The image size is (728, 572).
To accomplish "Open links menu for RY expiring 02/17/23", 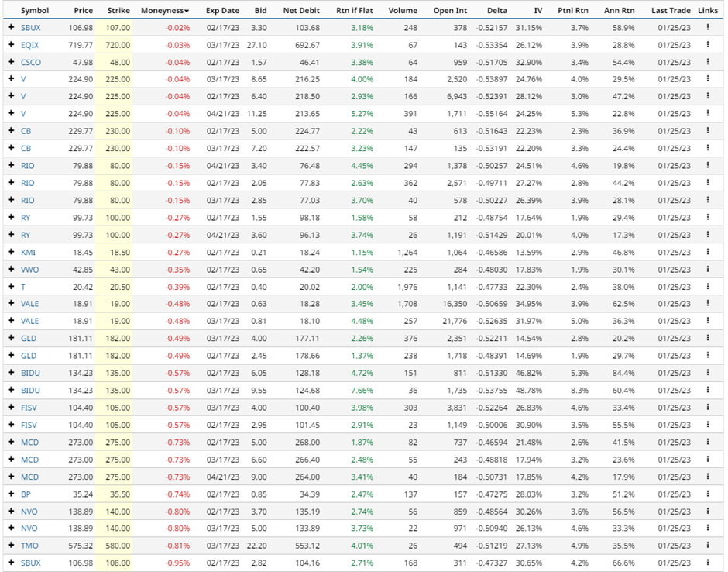I will [x=708, y=217].
